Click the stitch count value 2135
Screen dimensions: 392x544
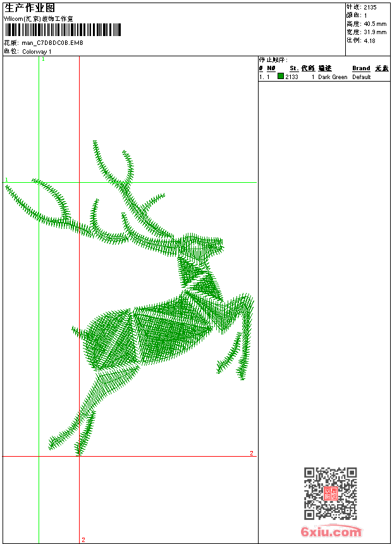(x=370, y=7)
